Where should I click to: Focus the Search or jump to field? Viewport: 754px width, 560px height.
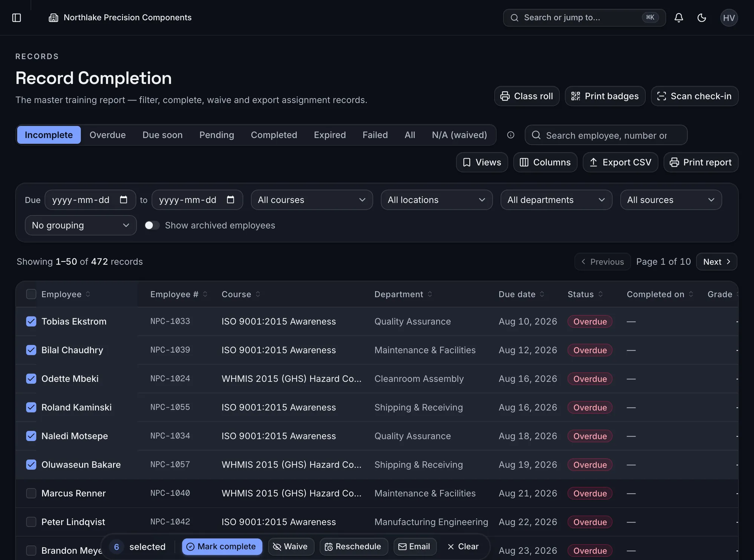(584, 18)
